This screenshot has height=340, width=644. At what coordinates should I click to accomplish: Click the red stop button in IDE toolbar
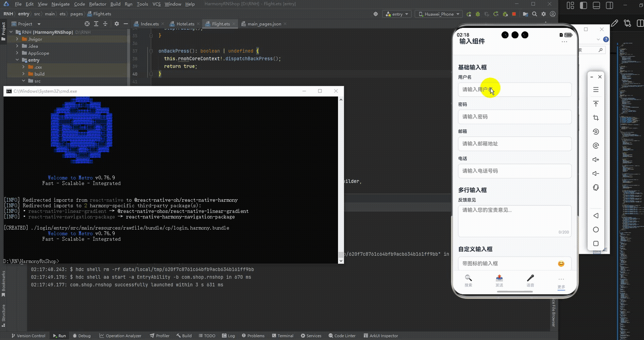pos(514,14)
